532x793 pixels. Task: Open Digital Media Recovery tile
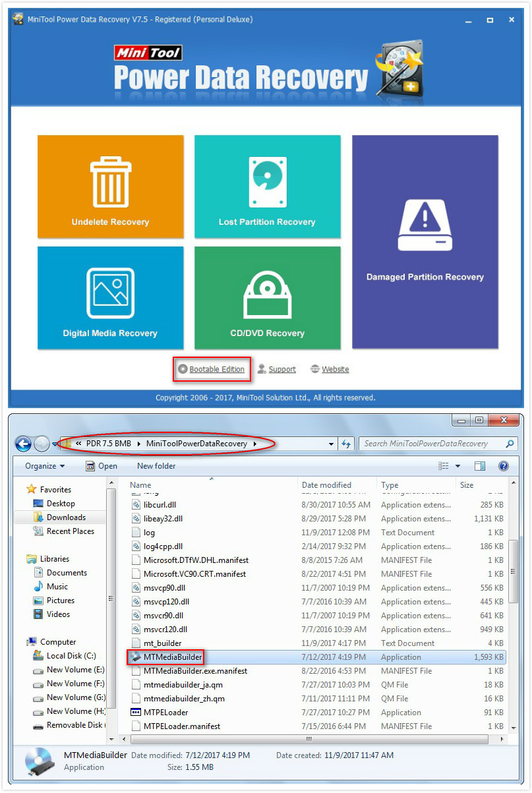click(110, 297)
